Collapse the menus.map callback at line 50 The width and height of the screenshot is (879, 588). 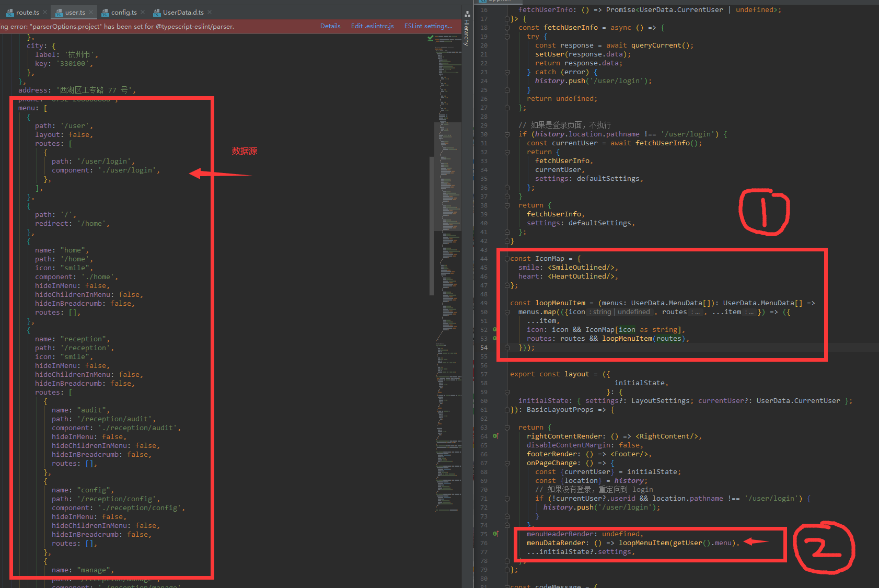[x=507, y=312]
